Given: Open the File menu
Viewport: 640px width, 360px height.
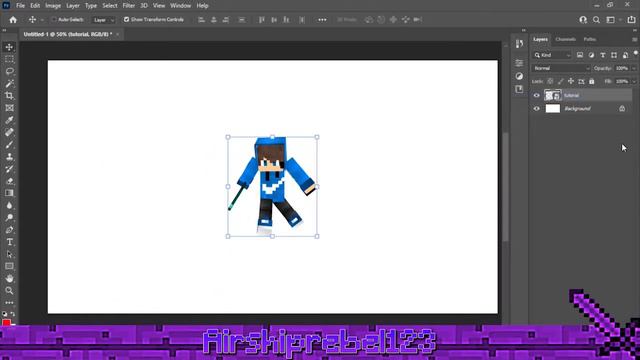Looking at the screenshot, I should [20, 6].
